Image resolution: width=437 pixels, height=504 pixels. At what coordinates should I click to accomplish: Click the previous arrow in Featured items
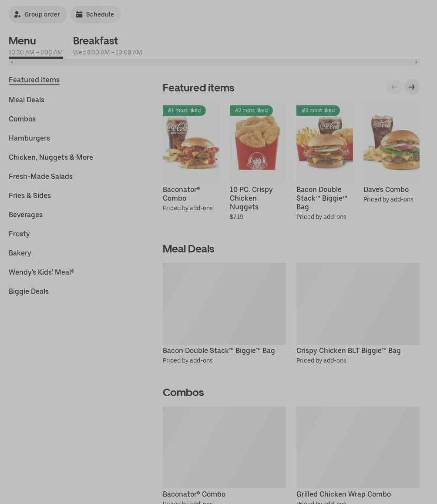pos(394,87)
